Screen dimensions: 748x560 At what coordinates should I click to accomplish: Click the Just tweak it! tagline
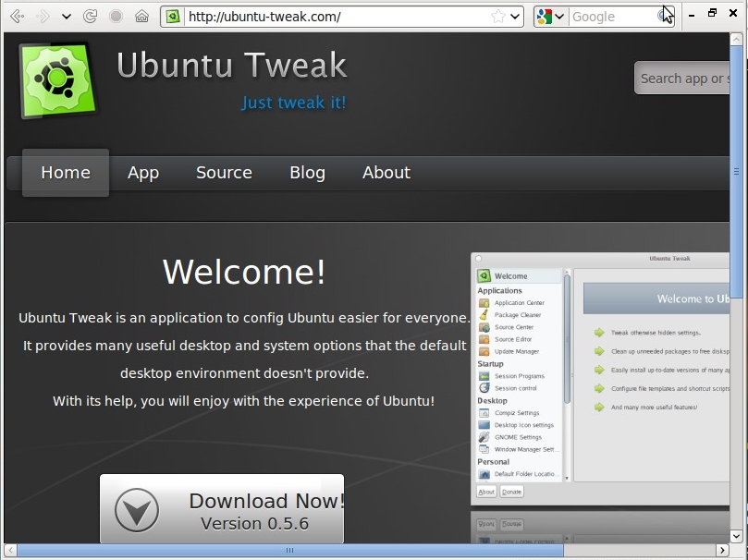point(293,103)
